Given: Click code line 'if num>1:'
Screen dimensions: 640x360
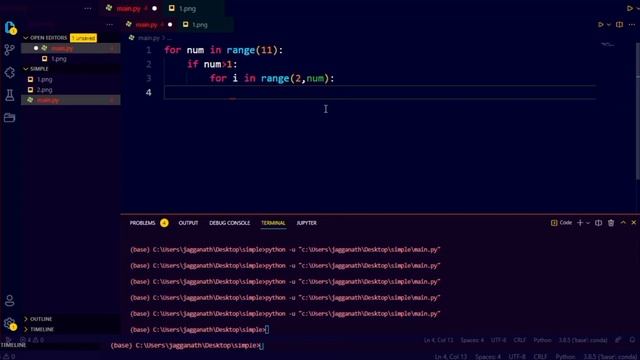Looking at the screenshot, I should click(212, 64).
